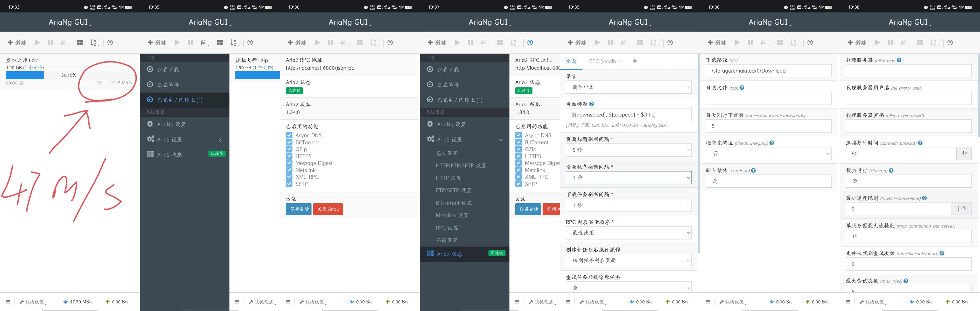Click the 47.50 MB/s download speed indicator
The image size is (980, 311).
pos(78,301)
